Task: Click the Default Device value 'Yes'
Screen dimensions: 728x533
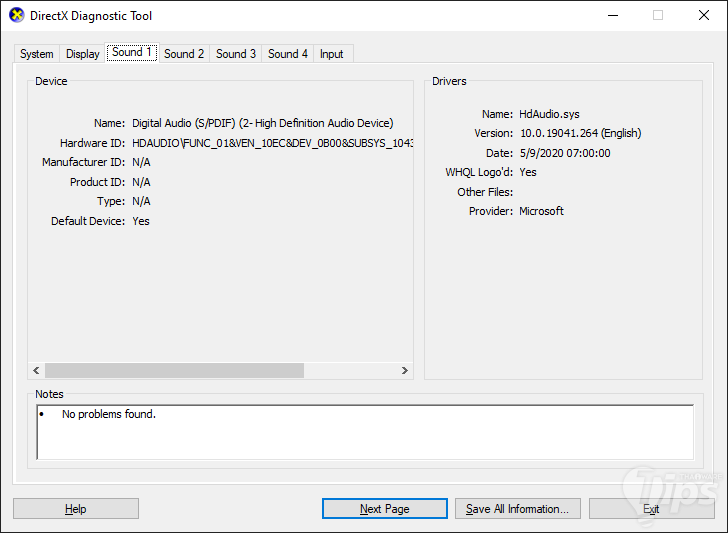Action: (x=141, y=221)
